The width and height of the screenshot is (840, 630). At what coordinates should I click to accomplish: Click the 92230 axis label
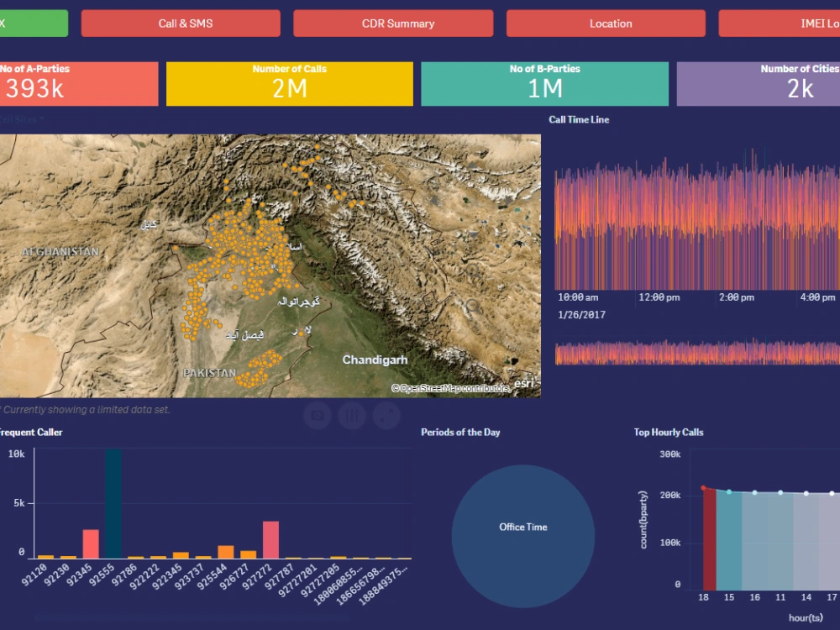(57, 575)
